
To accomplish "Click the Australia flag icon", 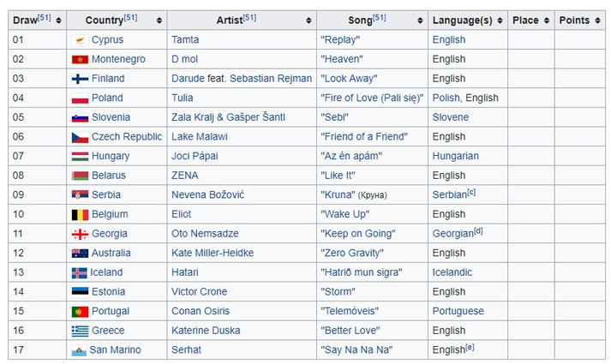I will pos(80,254).
